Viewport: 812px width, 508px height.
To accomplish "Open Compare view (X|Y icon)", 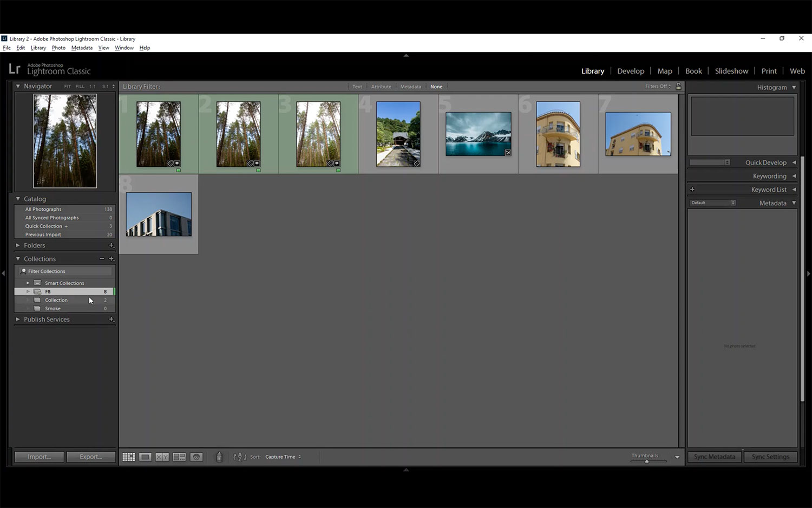I will coord(162,457).
